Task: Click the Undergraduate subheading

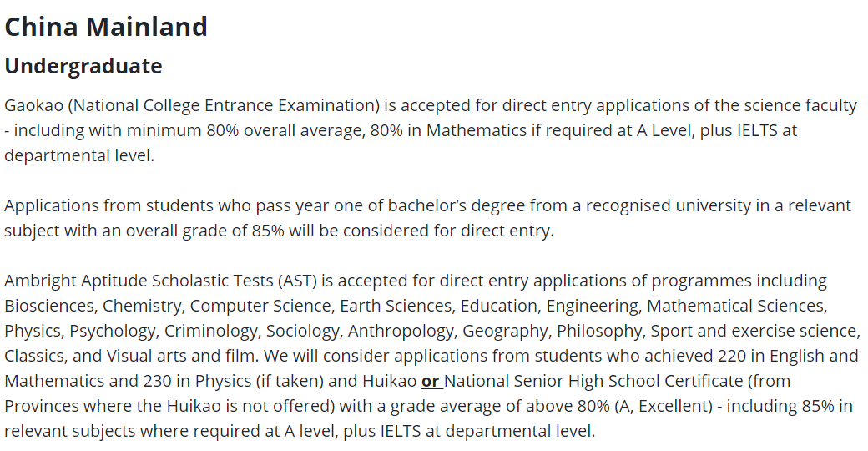Action: coord(83,66)
